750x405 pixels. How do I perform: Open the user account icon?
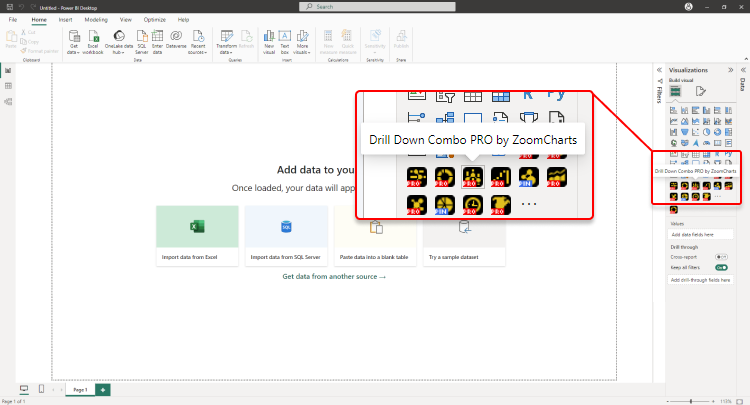689,7
